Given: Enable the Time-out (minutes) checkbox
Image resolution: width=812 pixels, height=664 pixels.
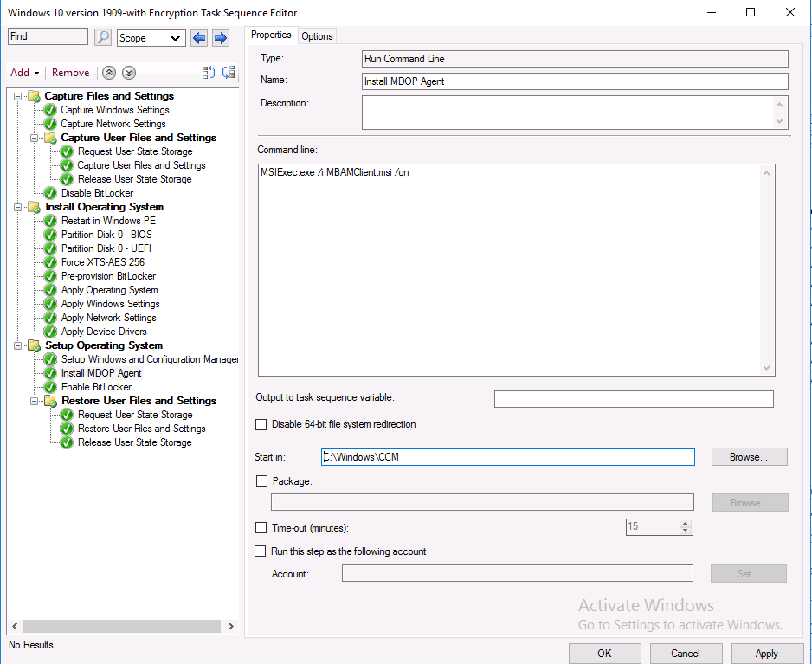Looking at the screenshot, I should pos(261,528).
